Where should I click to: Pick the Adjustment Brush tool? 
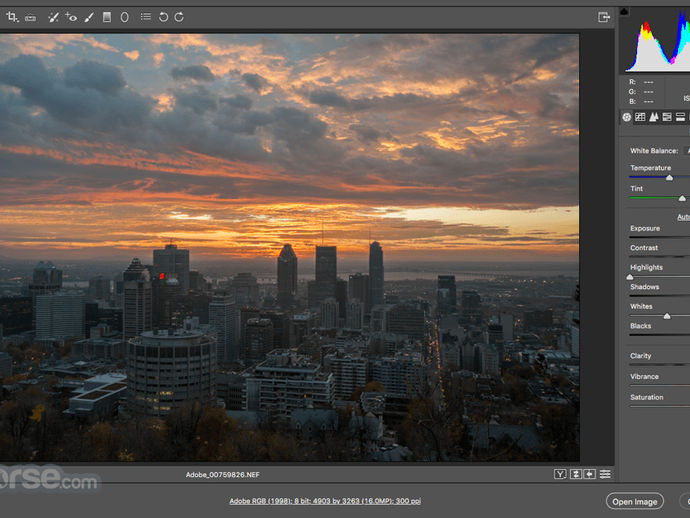(89, 18)
